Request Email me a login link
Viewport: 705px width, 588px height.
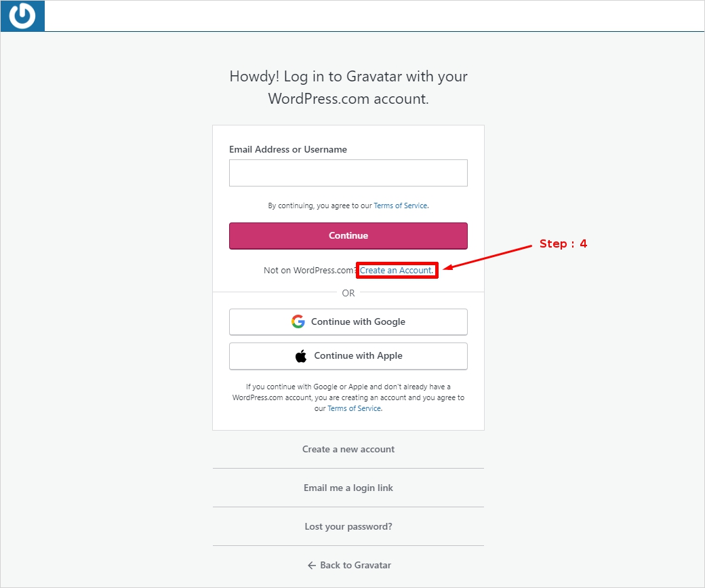tap(348, 488)
